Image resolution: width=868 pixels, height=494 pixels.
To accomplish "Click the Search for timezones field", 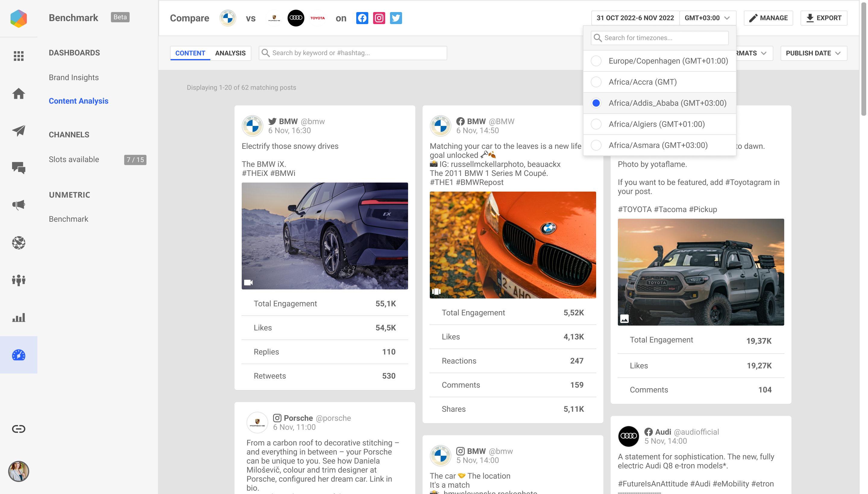I will (x=659, y=38).
